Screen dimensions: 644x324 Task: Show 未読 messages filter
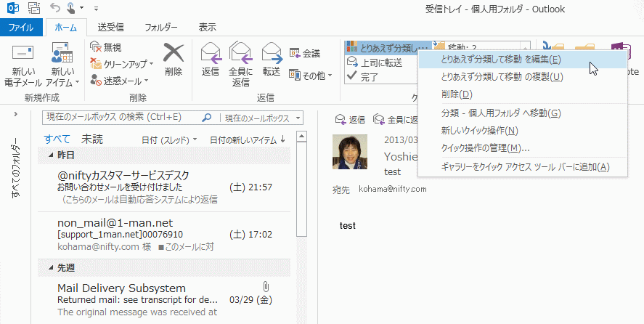click(92, 139)
